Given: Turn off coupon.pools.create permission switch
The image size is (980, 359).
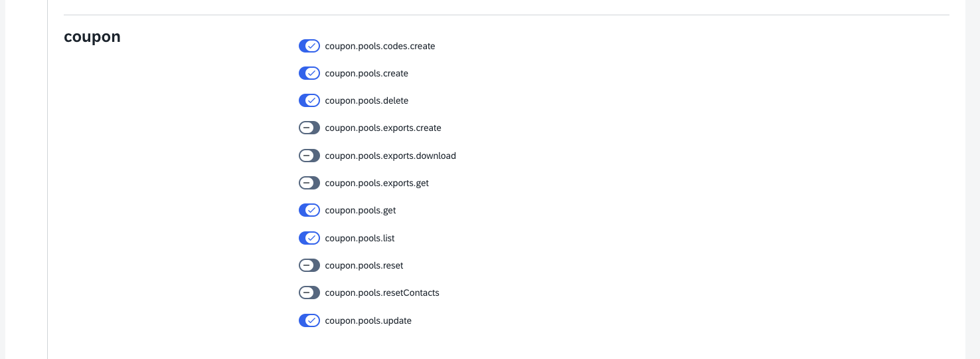Looking at the screenshot, I should pos(309,73).
